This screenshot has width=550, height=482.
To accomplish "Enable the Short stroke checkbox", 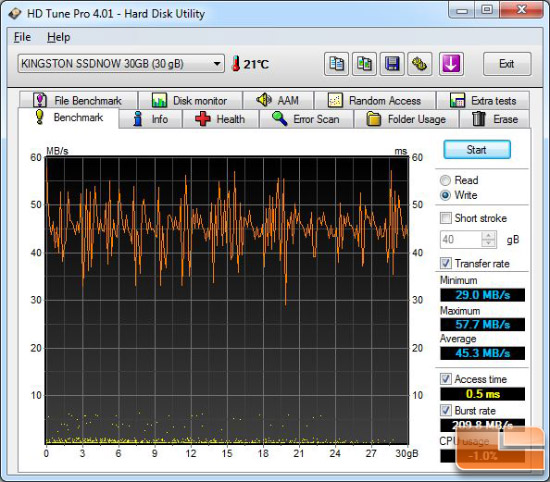I will click(445, 218).
